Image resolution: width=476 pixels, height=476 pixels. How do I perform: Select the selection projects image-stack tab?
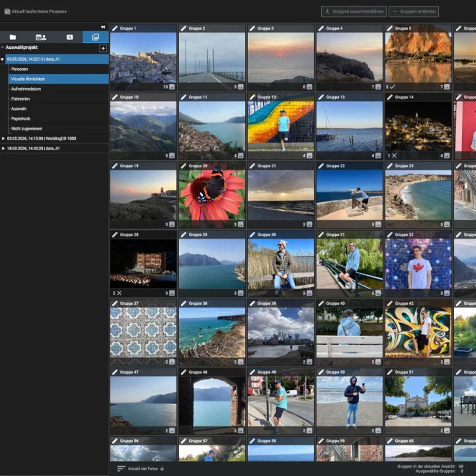click(x=96, y=37)
